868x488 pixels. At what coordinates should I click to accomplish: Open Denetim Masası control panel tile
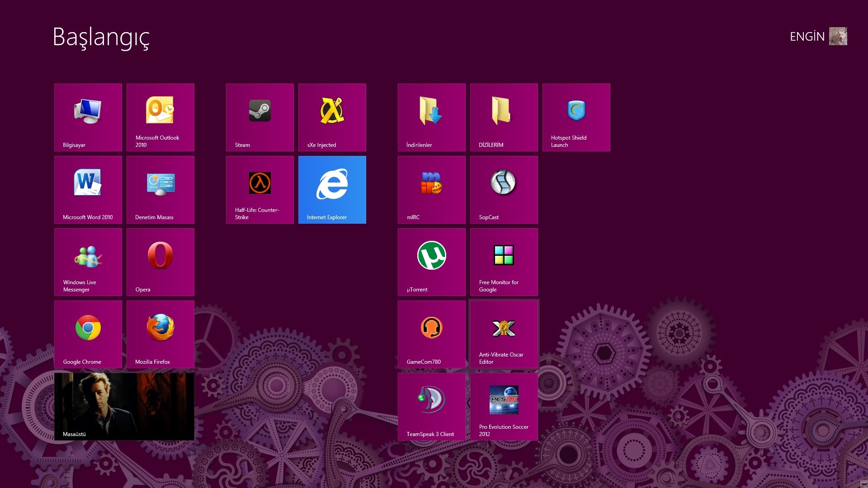click(160, 190)
